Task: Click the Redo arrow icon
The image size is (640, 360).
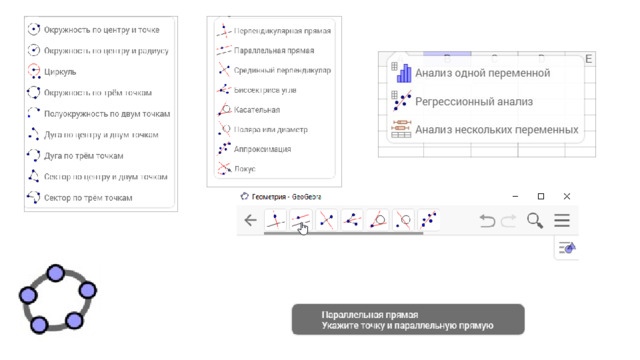Action: pos(509,221)
